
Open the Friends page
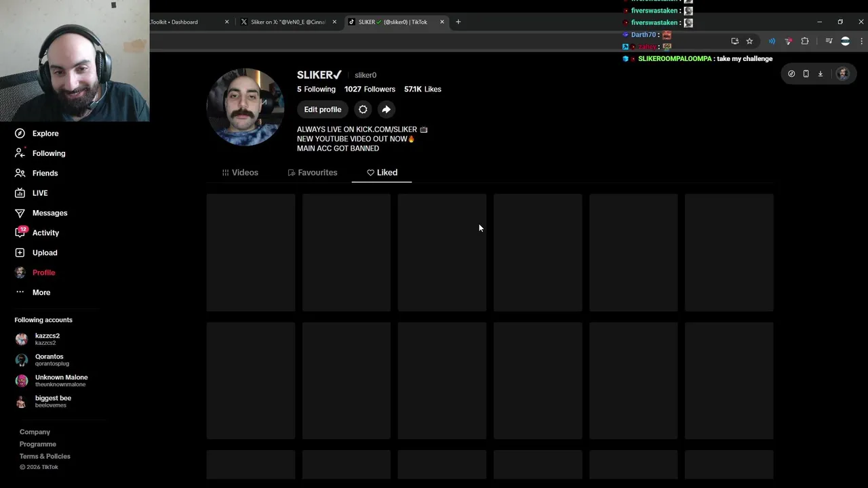pyautogui.click(x=37, y=173)
